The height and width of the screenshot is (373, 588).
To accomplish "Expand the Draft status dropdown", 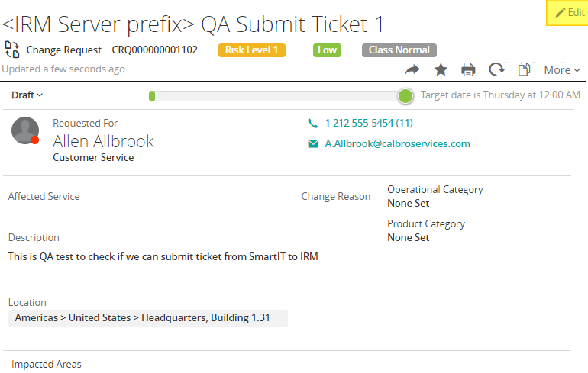I will click(27, 95).
